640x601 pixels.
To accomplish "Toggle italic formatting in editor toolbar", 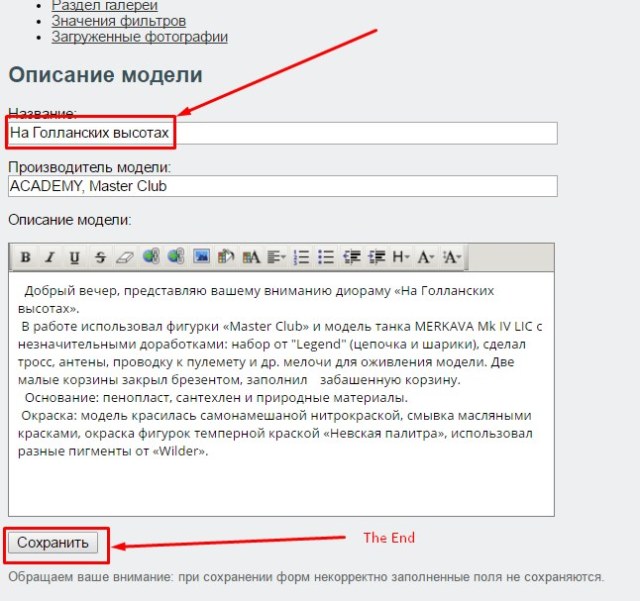I will click(x=50, y=257).
